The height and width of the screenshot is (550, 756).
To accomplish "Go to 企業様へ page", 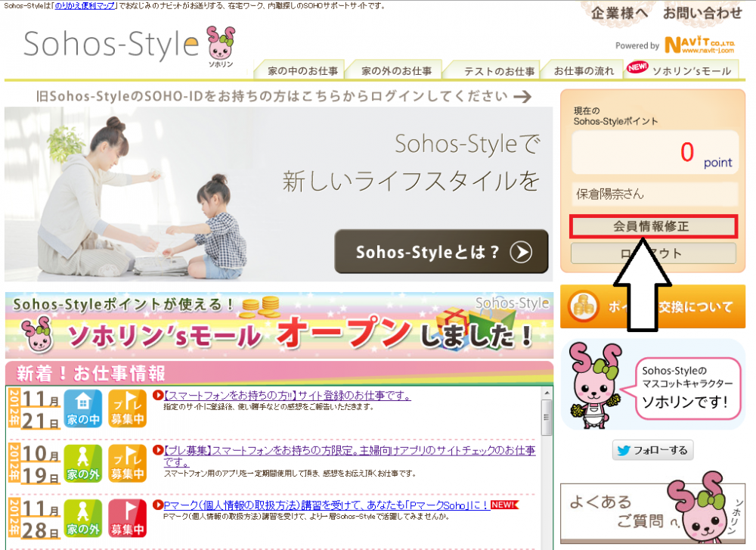I will pyautogui.click(x=620, y=13).
